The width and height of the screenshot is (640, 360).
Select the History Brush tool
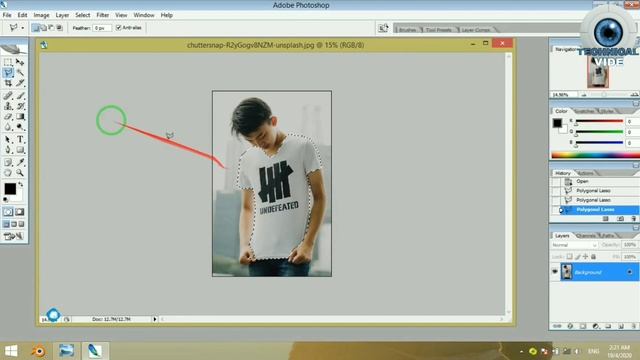20,106
